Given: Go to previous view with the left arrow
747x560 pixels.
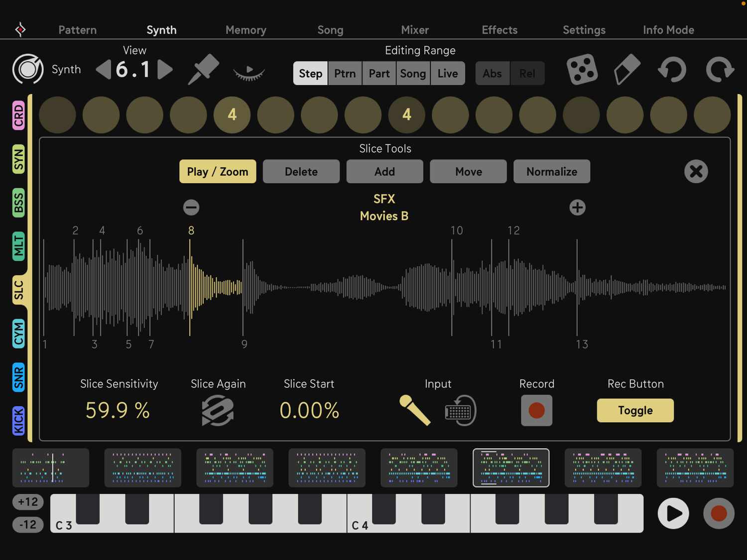Looking at the screenshot, I should 102,69.
